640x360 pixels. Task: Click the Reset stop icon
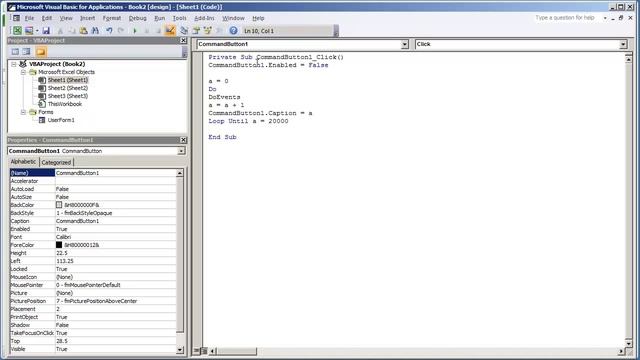pyautogui.click(x=158, y=31)
